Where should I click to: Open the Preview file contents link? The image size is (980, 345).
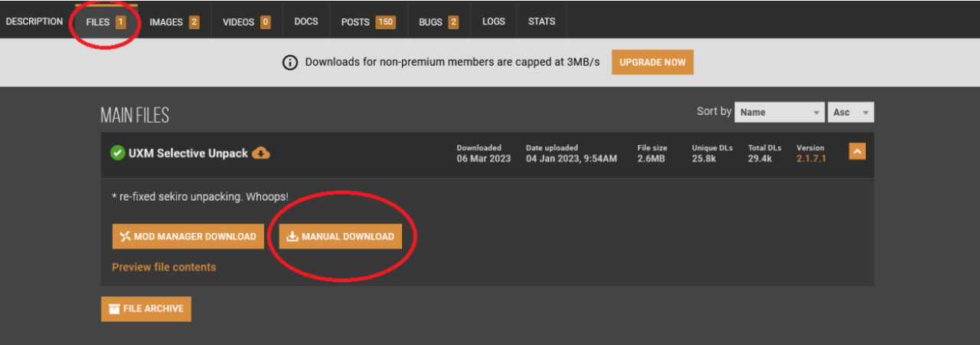[x=164, y=268]
